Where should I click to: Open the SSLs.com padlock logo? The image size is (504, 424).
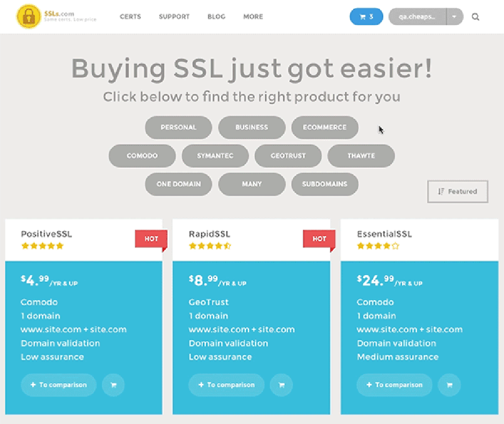tap(29, 17)
